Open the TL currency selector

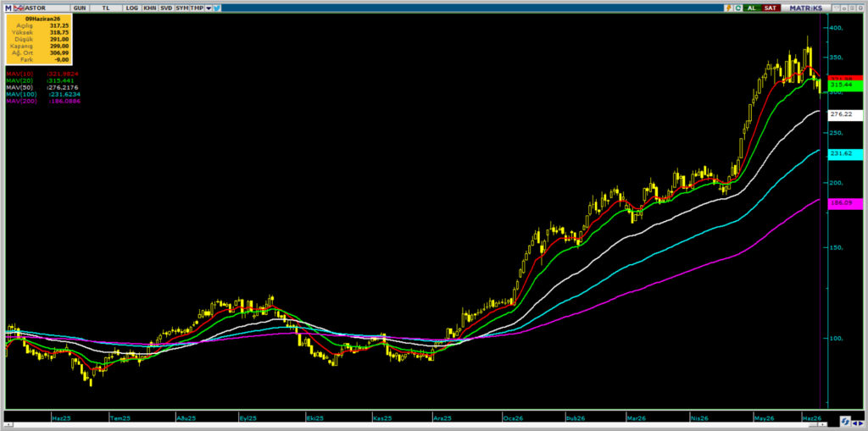pos(106,8)
